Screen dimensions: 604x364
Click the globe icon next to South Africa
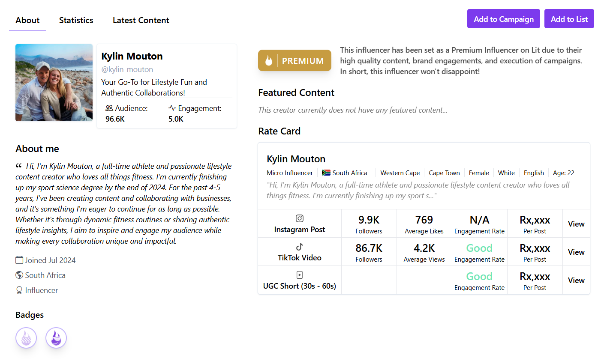point(19,275)
